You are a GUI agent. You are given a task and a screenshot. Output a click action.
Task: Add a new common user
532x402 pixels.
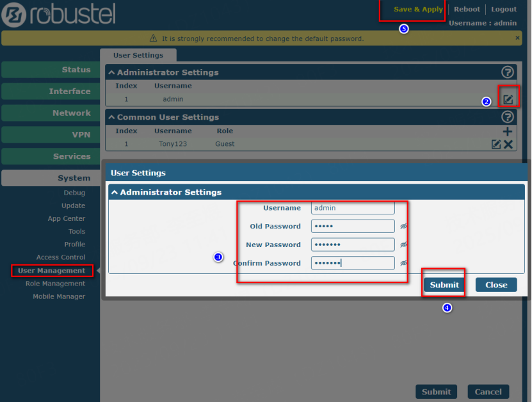click(x=507, y=132)
